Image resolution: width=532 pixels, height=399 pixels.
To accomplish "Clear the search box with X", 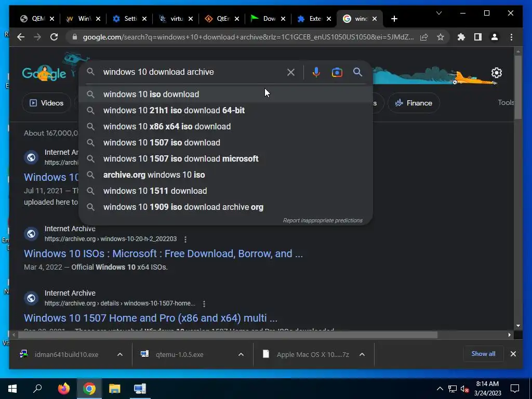I will [291, 72].
